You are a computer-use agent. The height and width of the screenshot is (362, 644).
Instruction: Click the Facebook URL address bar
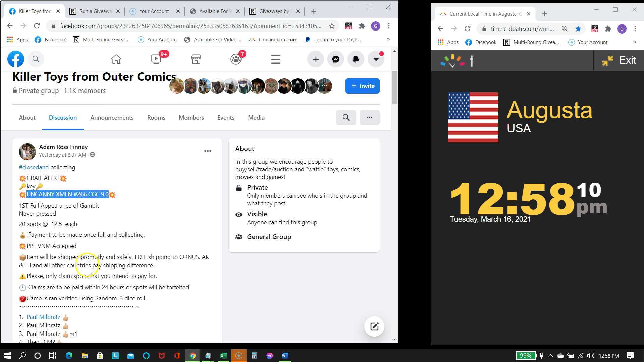click(x=190, y=26)
